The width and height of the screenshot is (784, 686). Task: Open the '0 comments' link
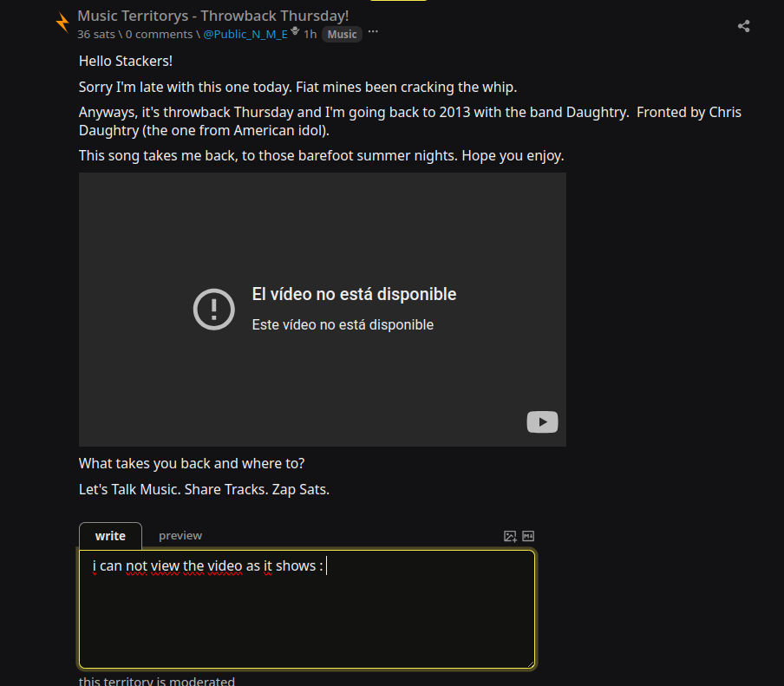pos(159,34)
